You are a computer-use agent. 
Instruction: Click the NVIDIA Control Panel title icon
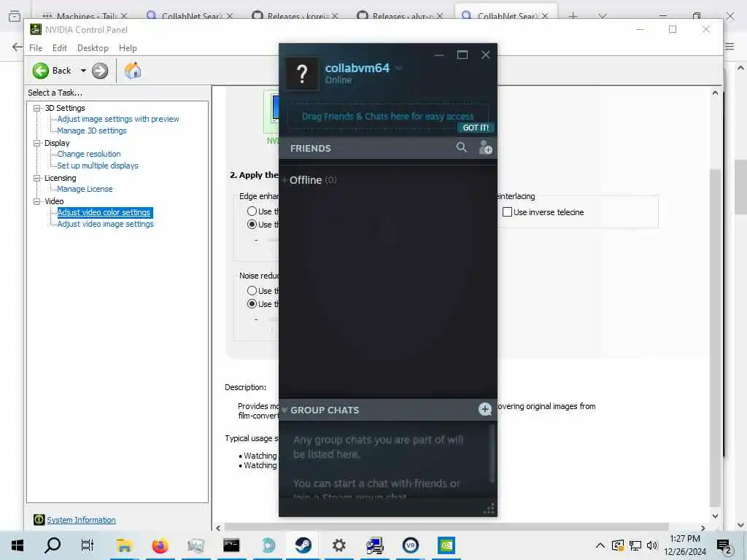click(x=36, y=29)
